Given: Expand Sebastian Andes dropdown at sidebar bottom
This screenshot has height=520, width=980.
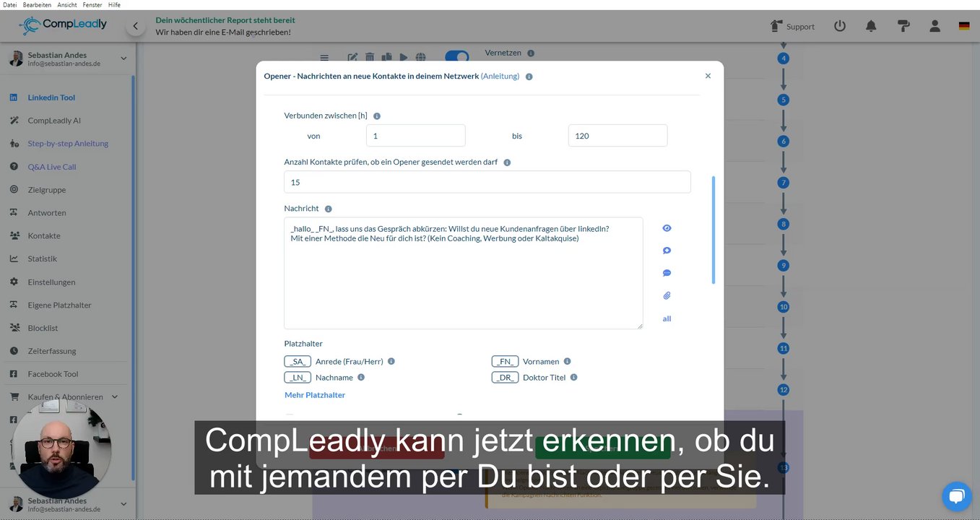Looking at the screenshot, I should [123, 504].
